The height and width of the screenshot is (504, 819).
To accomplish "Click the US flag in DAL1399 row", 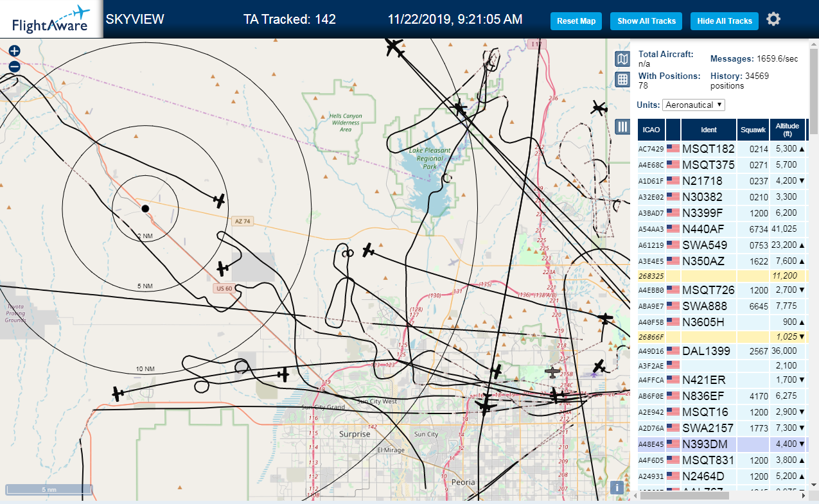I will [x=673, y=351].
